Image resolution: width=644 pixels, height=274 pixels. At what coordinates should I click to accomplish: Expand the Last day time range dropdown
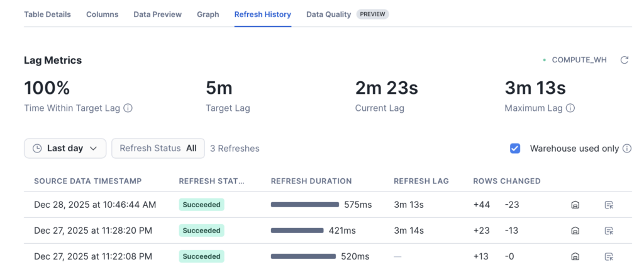click(x=65, y=149)
